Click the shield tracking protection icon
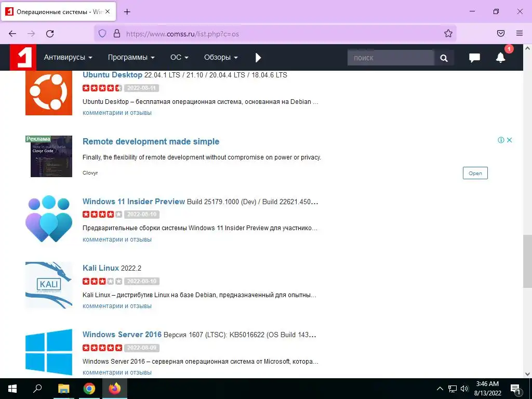The width and height of the screenshot is (532, 399). (x=102, y=34)
